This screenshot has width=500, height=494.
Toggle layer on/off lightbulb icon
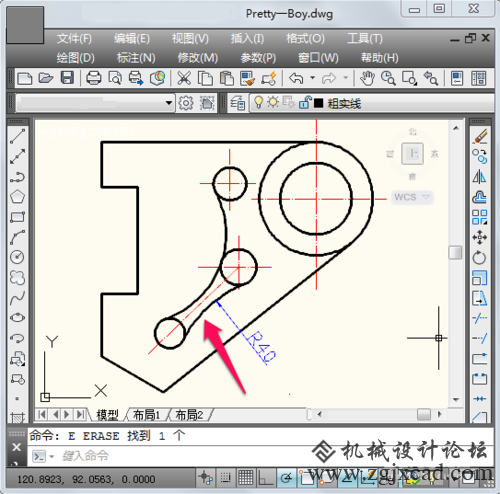[258, 102]
